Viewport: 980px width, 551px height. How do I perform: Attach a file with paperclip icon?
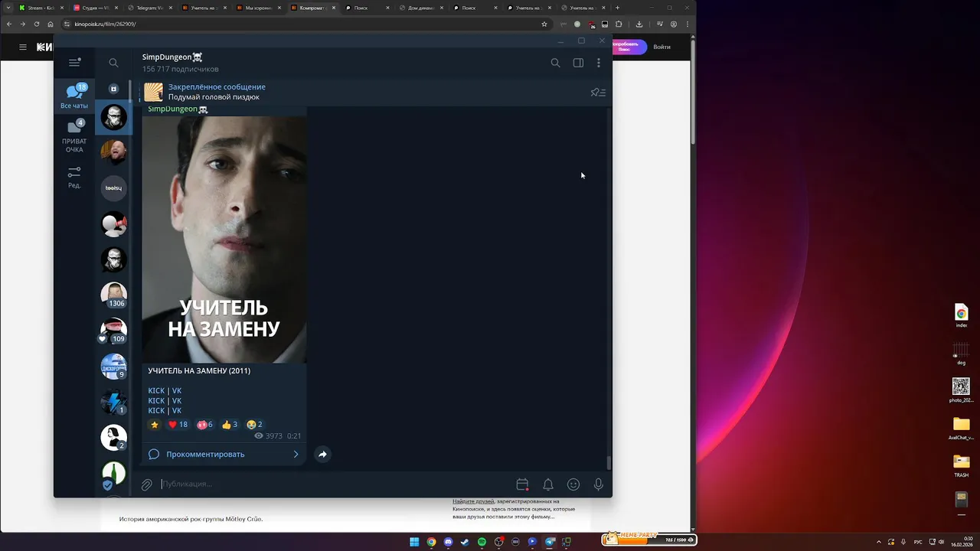[x=147, y=484]
